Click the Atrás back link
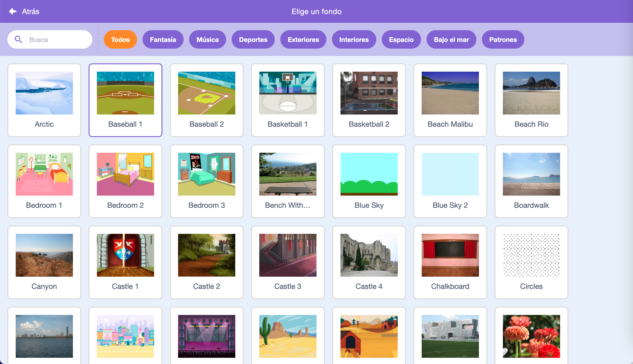The image size is (633, 364). [x=30, y=11]
